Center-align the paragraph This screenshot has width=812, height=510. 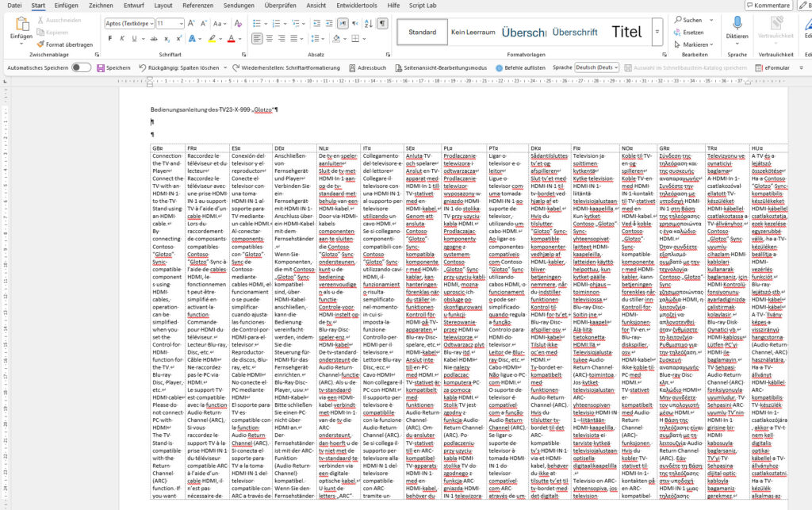270,38
